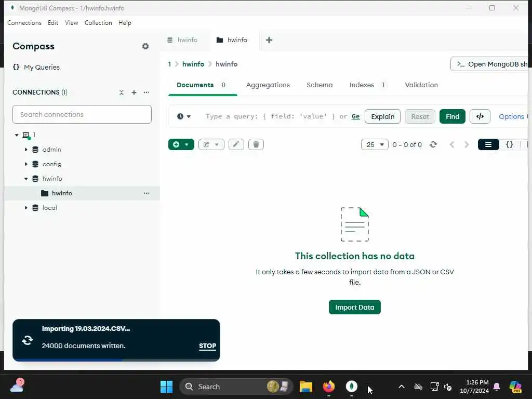Open File Explorer from taskbar

pos(305,387)
